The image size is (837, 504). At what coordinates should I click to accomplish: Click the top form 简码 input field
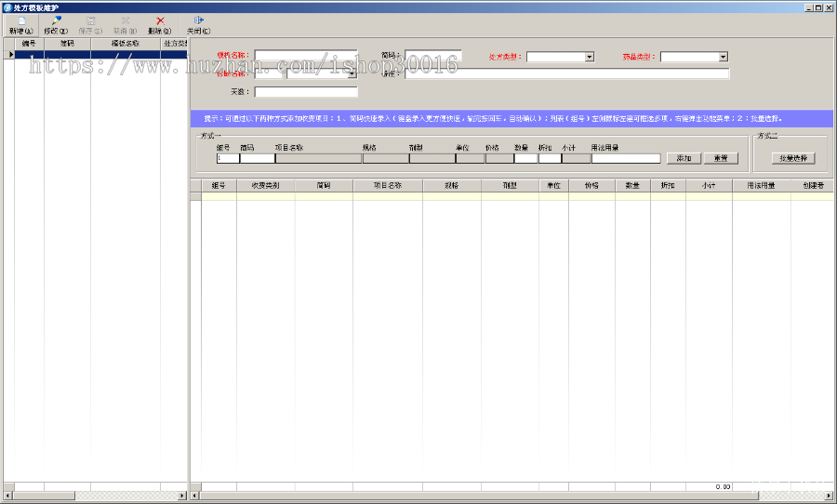(x=432, y=56)
